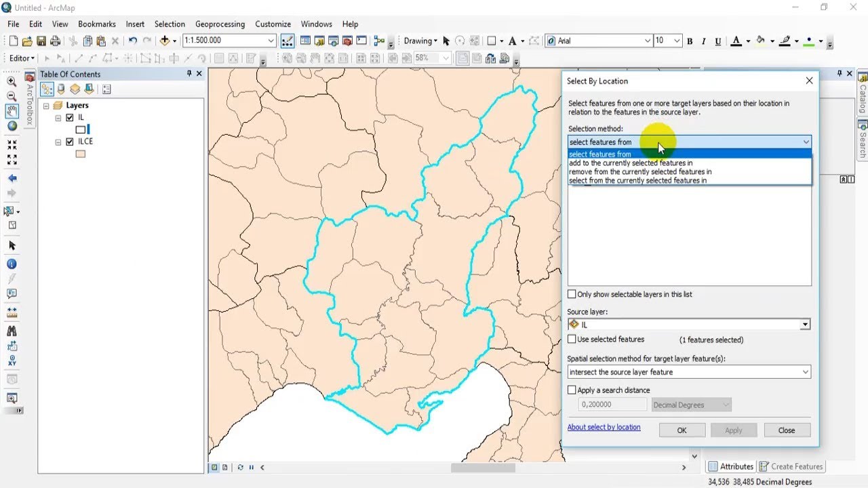This screenshot has height=488, width=868.
Task: Open the Drawing dropdown menu
Action: [420, 41]
